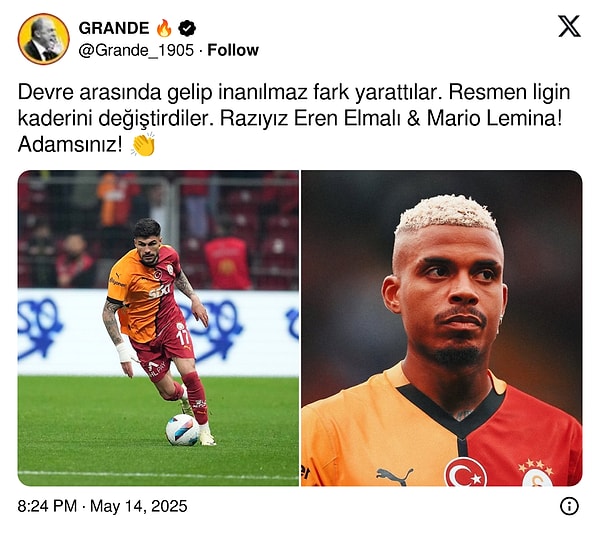Open the GRANDE profile avatar
Image resolution: width=600 pixels, height=536 pixels.
[43, 39]
